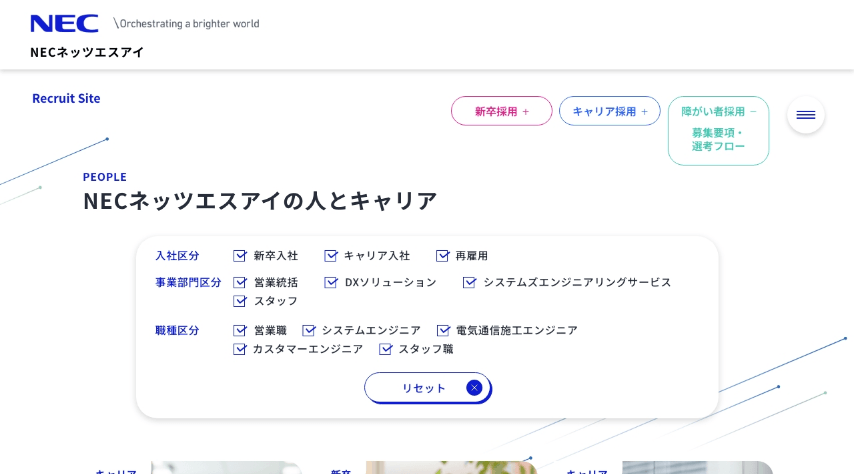Image resolution: width=854 pixels, height=474 pixels.
Task: Toggle the 電気通信施工エンジニア checkbox
Action: tap(443, 330)
